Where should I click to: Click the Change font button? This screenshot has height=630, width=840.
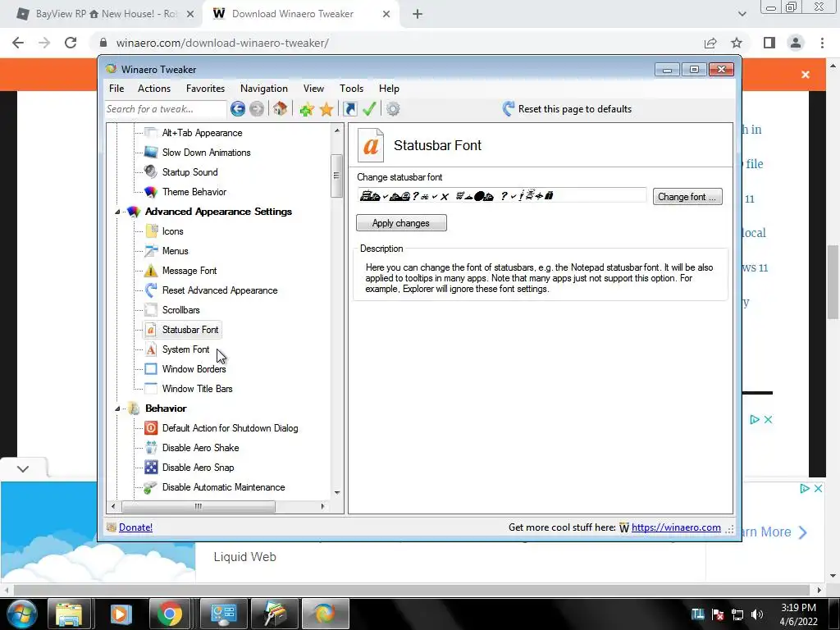(687, 197)
